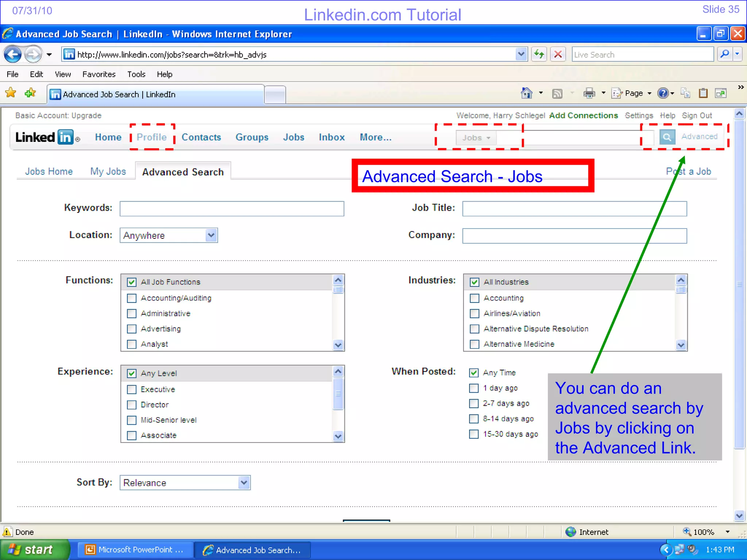
Task: Check the Airlines/Aviation industry box
Action: (475, 314)
